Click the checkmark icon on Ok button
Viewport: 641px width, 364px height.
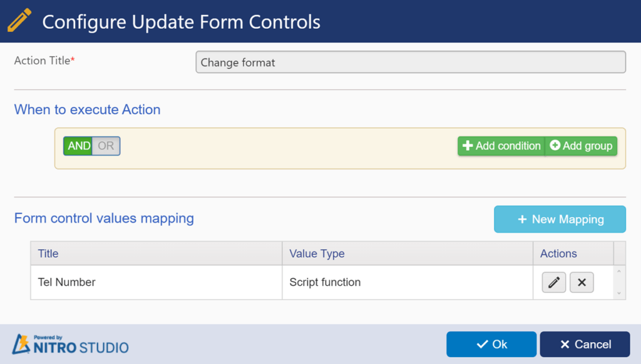pos(483,345)
